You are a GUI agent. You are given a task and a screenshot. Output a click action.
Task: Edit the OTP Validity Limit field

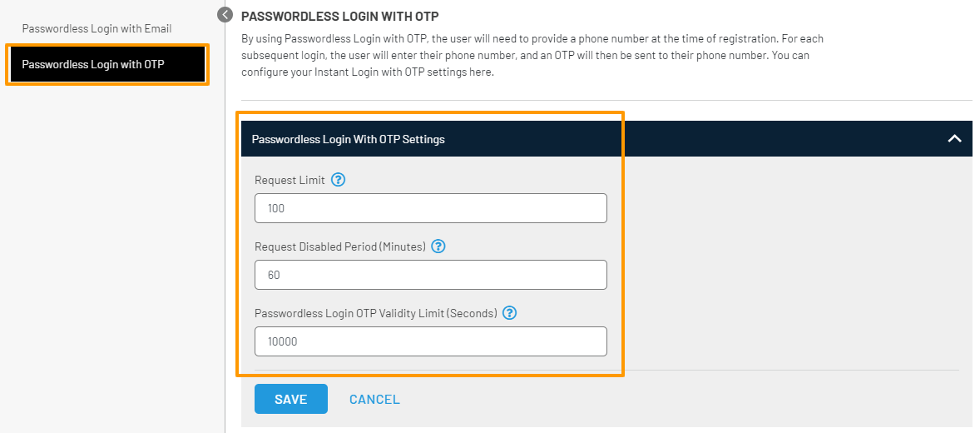(x=430, y=341)
